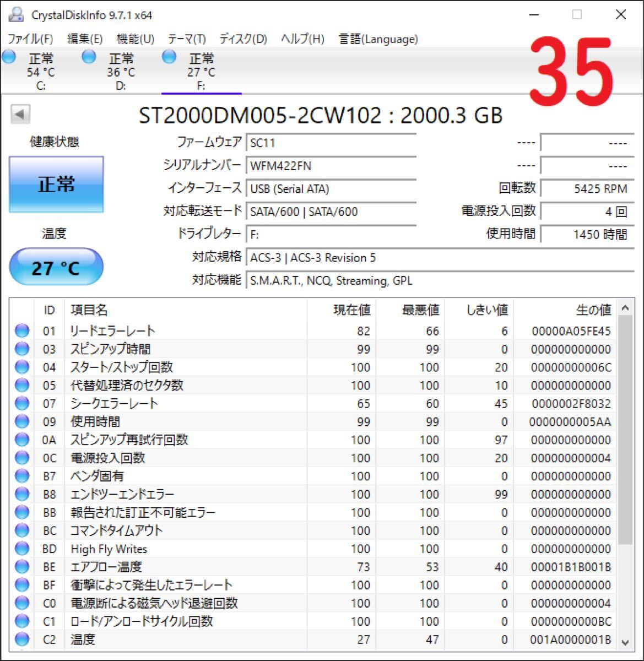Click the serial number field WFM422FN

click(331, 166)
